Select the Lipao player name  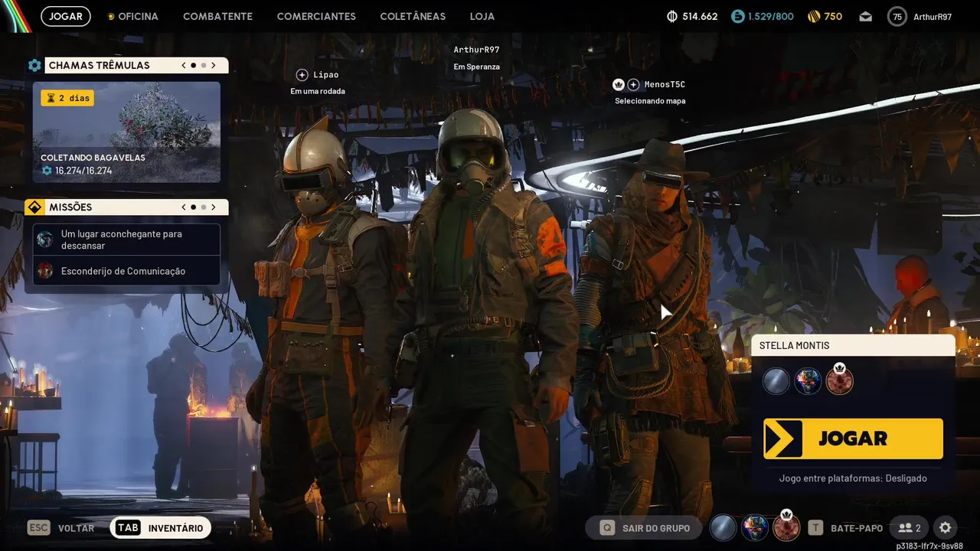pos(326,75)
